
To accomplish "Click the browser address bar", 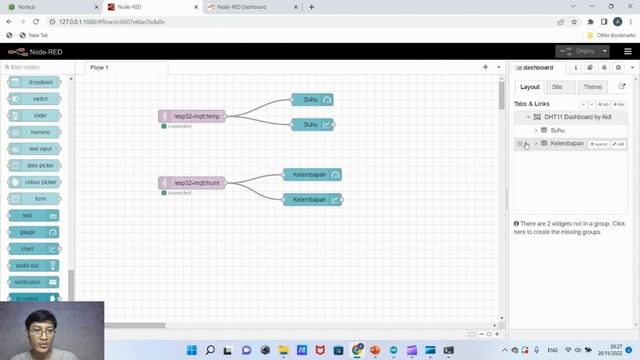I will [x=302, y=22].
